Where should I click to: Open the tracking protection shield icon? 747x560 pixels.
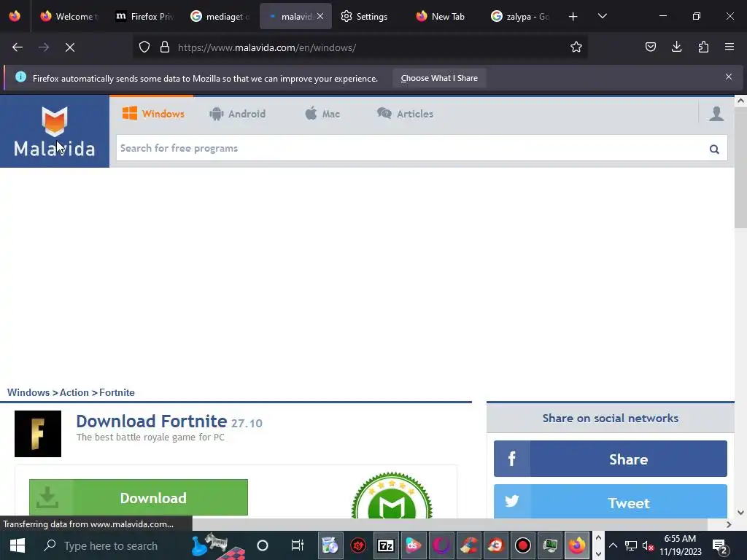click(x=144, y=47)
